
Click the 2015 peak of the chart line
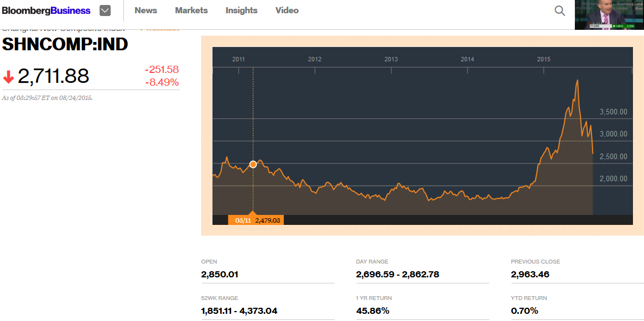[578, 81]
